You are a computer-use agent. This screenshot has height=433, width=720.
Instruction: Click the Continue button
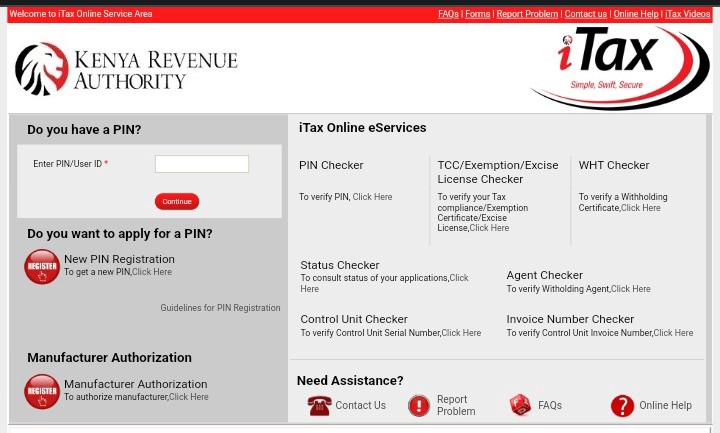click(177, 202)
